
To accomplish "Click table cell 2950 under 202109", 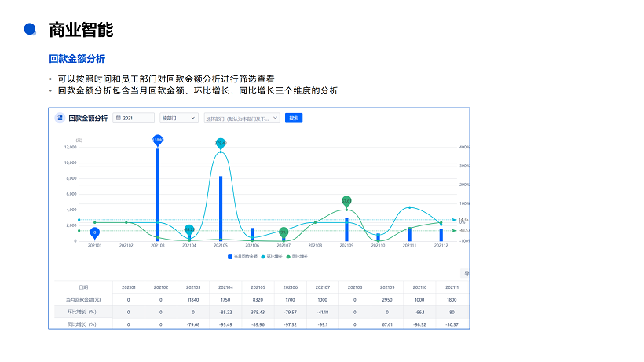I will tap(387, 300).
